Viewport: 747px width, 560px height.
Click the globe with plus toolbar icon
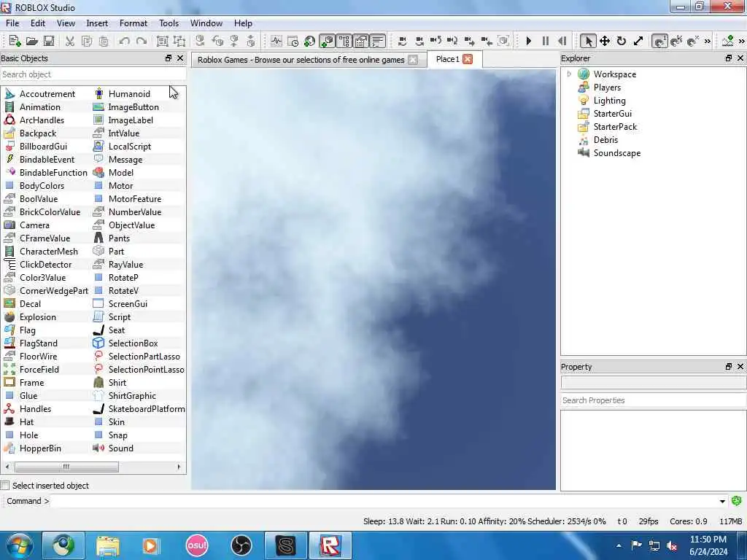click(x=309, y=41)
